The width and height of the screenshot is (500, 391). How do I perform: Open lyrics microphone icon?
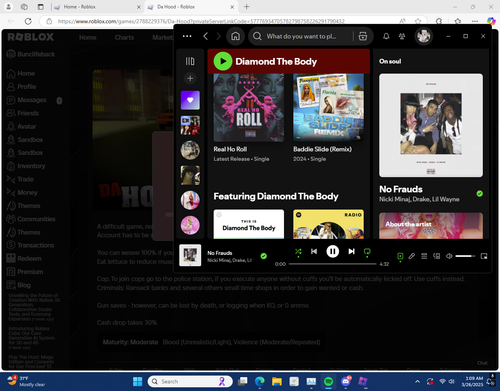point(412,256)
